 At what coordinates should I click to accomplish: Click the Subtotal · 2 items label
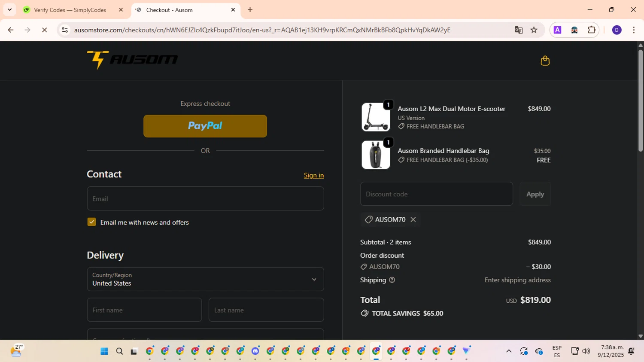click(x=386, y=242)
